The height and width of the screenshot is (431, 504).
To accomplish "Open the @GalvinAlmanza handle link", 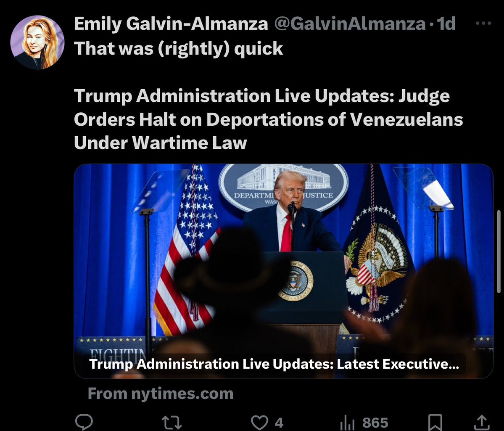I will (x=350, y=24).
